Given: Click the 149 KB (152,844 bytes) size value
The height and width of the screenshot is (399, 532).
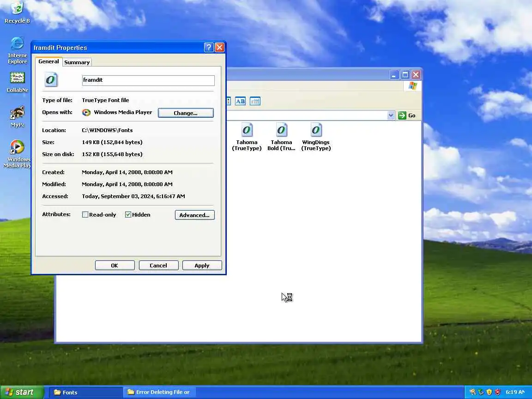Looking at the screenshot, I should [112, 142].
